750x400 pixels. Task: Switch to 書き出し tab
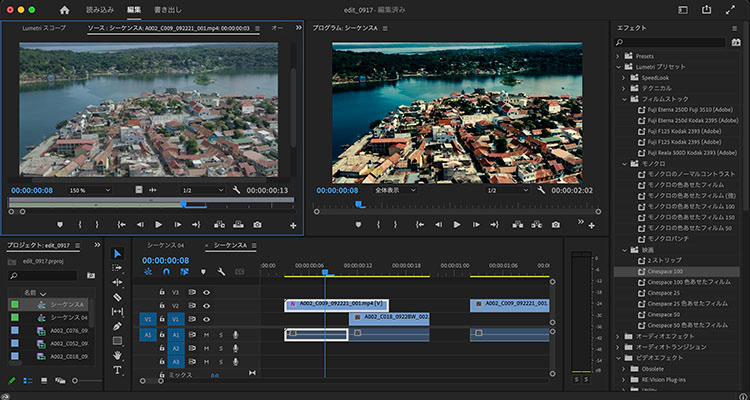168,10
